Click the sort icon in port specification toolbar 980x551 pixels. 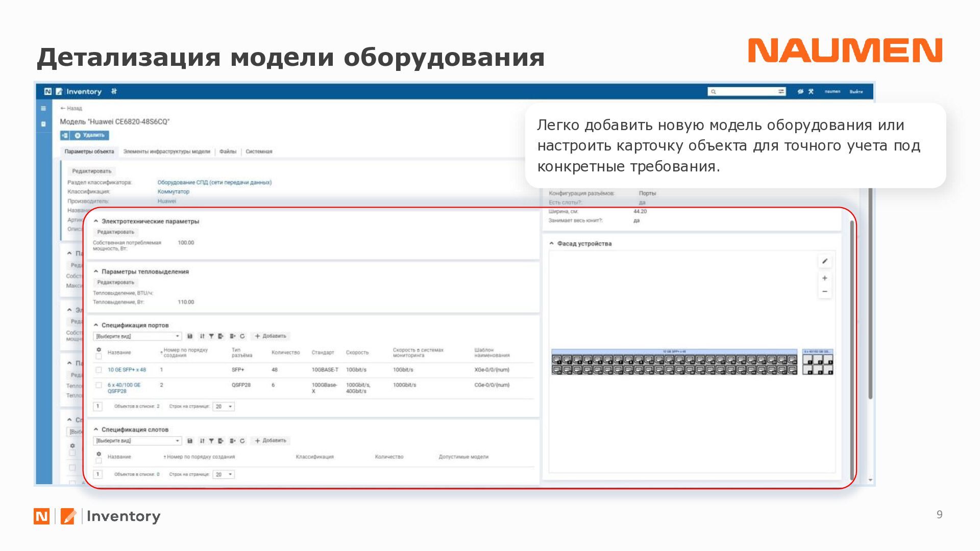pos(202,336)
